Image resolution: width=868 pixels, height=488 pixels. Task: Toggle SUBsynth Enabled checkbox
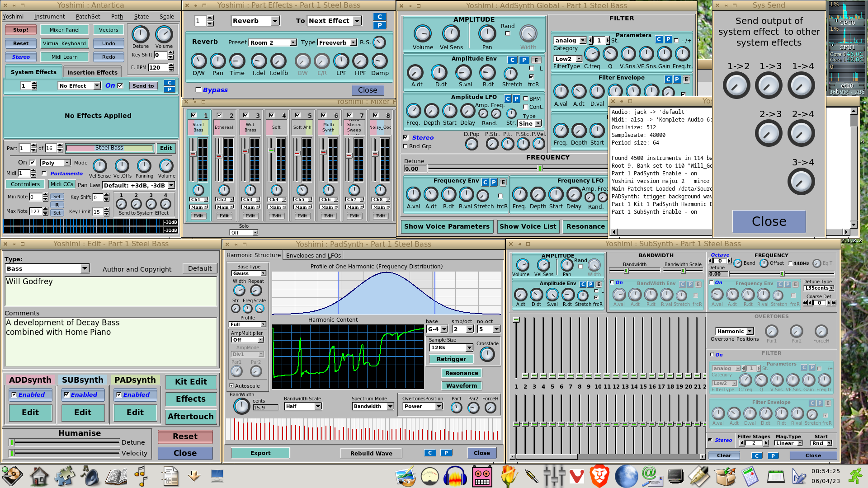pyautogui.click(x=66, y=394)
